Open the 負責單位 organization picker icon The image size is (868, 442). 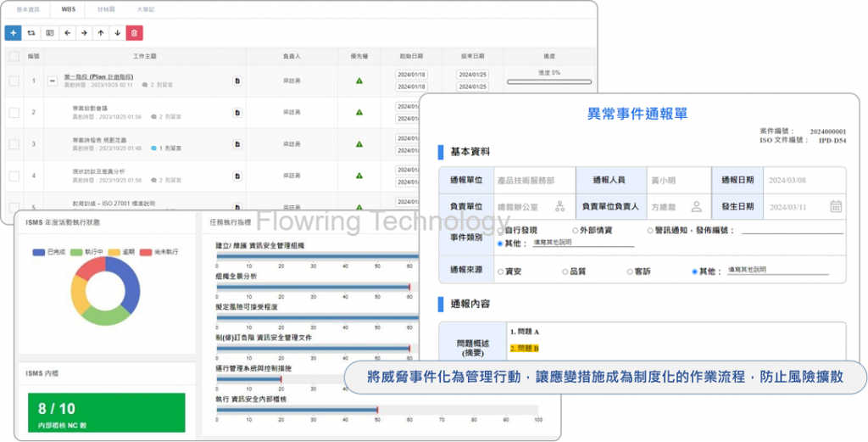559,206
